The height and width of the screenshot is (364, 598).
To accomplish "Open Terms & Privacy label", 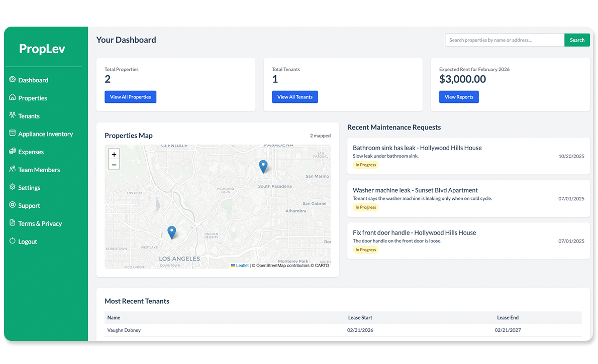I will (x=40, y=223).
